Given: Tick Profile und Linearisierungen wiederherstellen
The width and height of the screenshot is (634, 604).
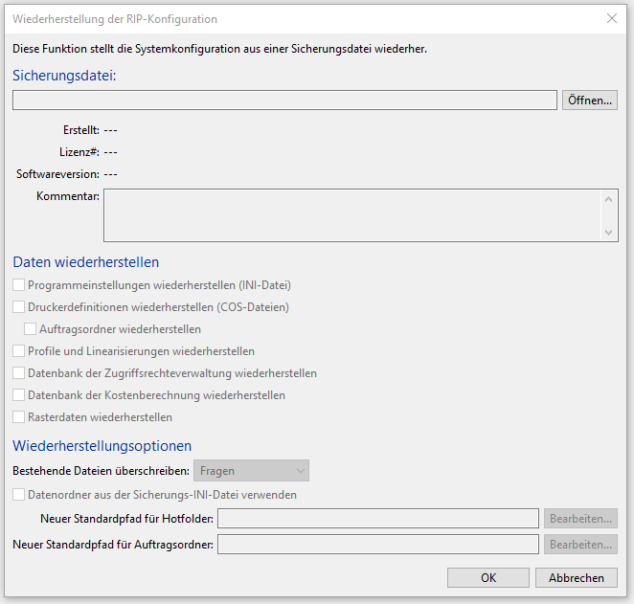Looking at the screenshot, I should pyautogui.click(x=19, y=351).
